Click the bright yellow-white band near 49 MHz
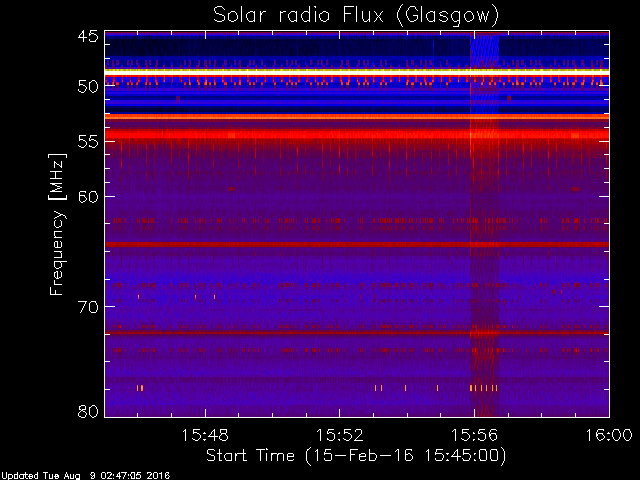Screen dimensions: 640x480 pos(357,72)
